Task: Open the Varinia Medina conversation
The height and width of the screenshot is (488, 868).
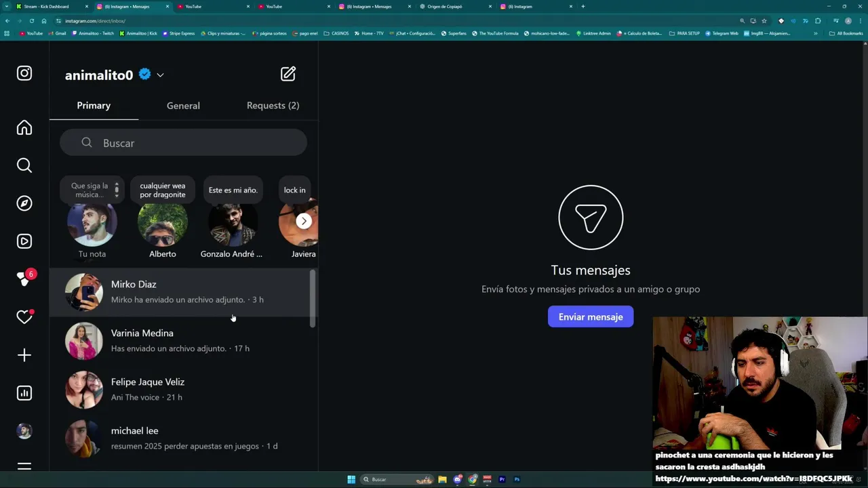Action: 180,341
